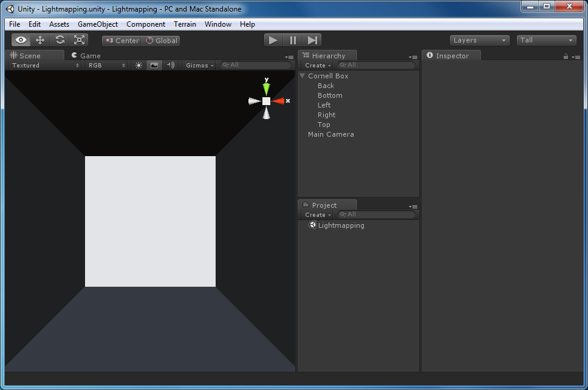
Task: Toggle Global rotation handle mode
Action: point(161,41)
